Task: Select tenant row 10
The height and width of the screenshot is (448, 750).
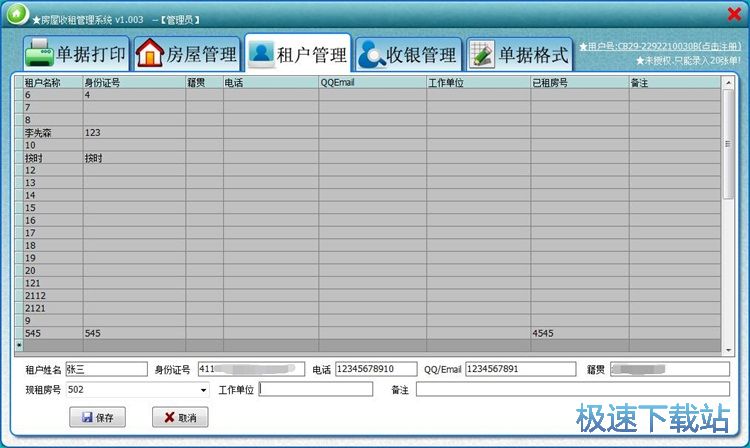Action: click(x=367, y=145)
